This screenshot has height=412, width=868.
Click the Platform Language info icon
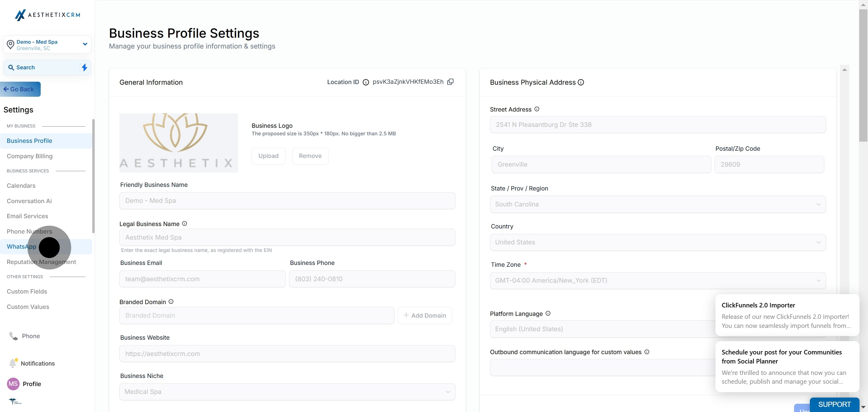click(x=548, y=314)
